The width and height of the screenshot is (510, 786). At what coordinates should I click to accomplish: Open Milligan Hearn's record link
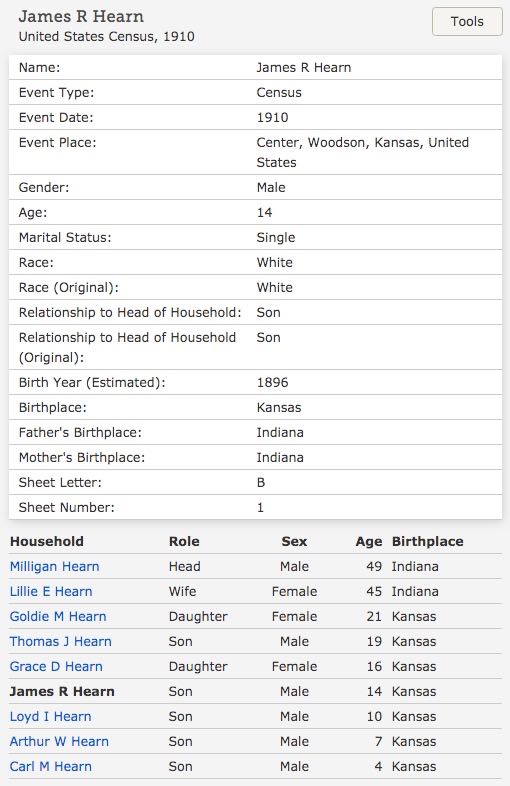click(x=55, y=566)
